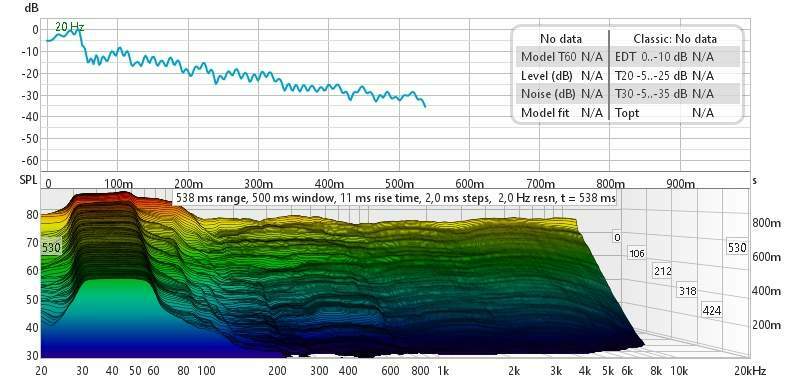
Task: Click the EDT 0..-10 dB legend row
Action: click(675, 57)
